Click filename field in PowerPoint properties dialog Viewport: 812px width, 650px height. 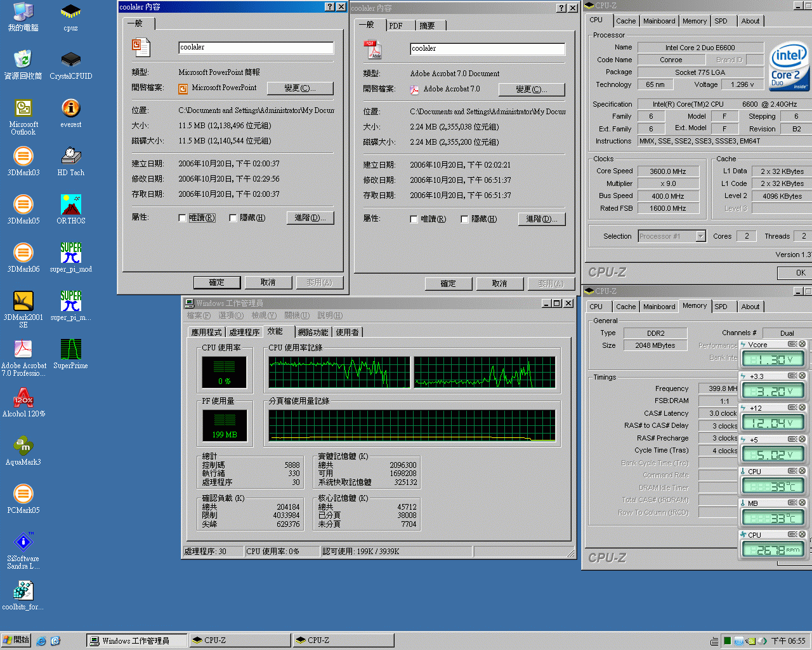[256, 48]
